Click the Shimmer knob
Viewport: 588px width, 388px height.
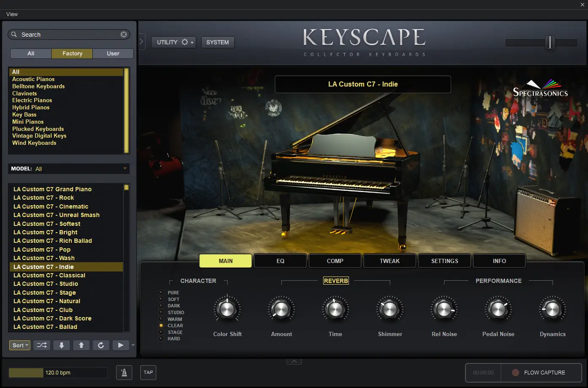pyautogui.click(x=390, y=309)
